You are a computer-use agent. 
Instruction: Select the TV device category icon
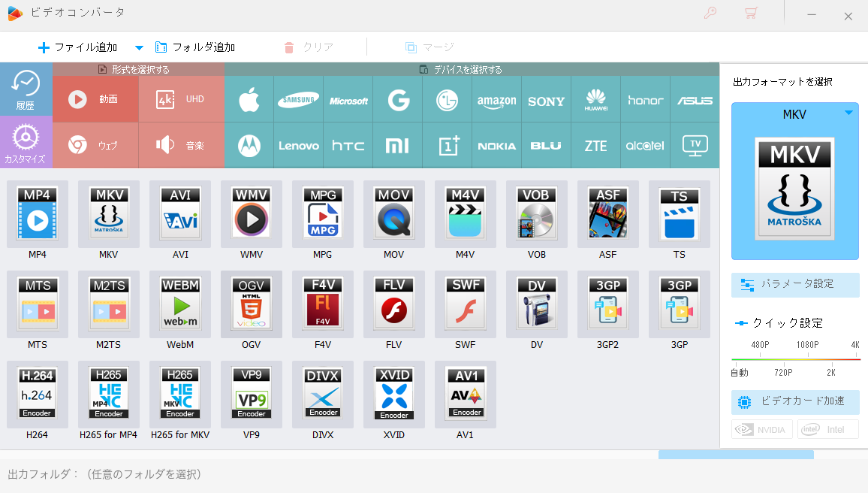[x=695, y=146]
